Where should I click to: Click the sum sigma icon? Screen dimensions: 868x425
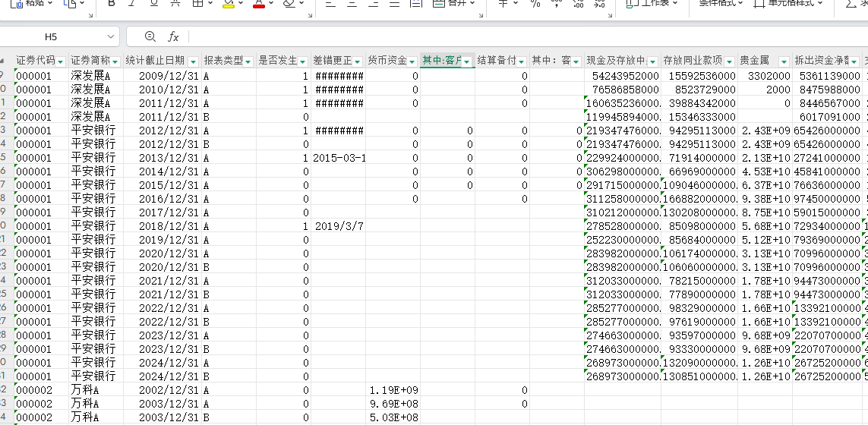pos(851,3)
